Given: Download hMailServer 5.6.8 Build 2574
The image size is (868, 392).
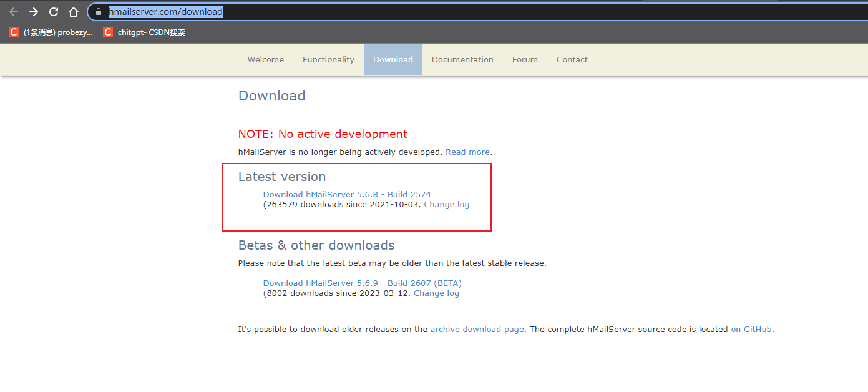Looking at the screenshot, I should click(x=347, y=194).
